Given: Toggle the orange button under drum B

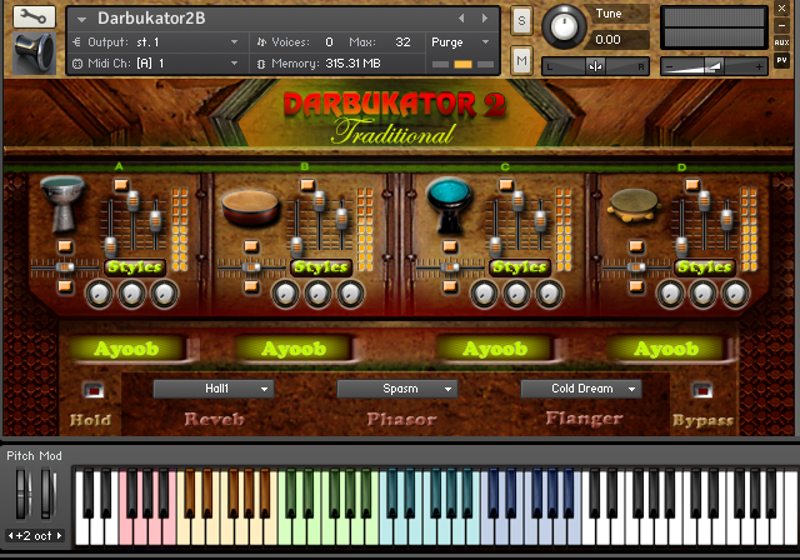Looking at the screenshot, I should point(251,247).
